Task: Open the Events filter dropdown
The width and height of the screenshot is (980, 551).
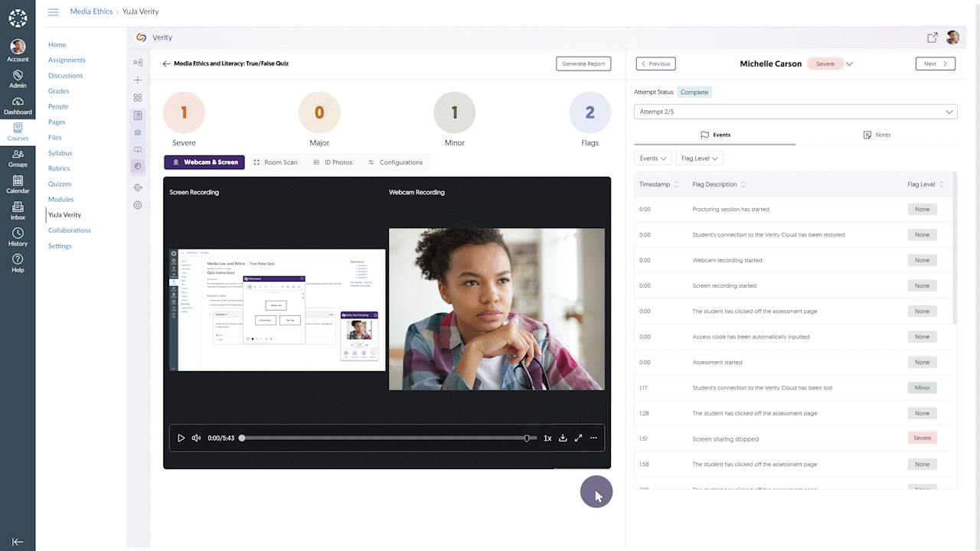Action: pyautogui.click(x=653, y=158)
